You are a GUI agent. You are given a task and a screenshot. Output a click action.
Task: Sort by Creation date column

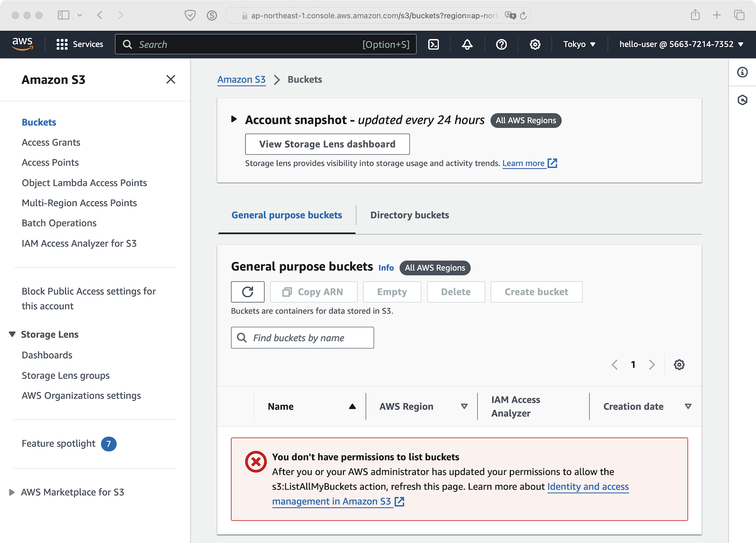(688, 406)
